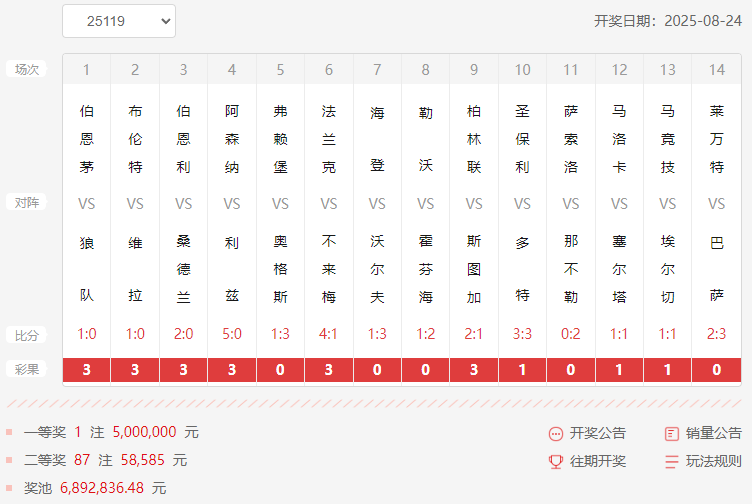752x504 pixels.
Task: Select match column header 1
Action: point(86,70)
